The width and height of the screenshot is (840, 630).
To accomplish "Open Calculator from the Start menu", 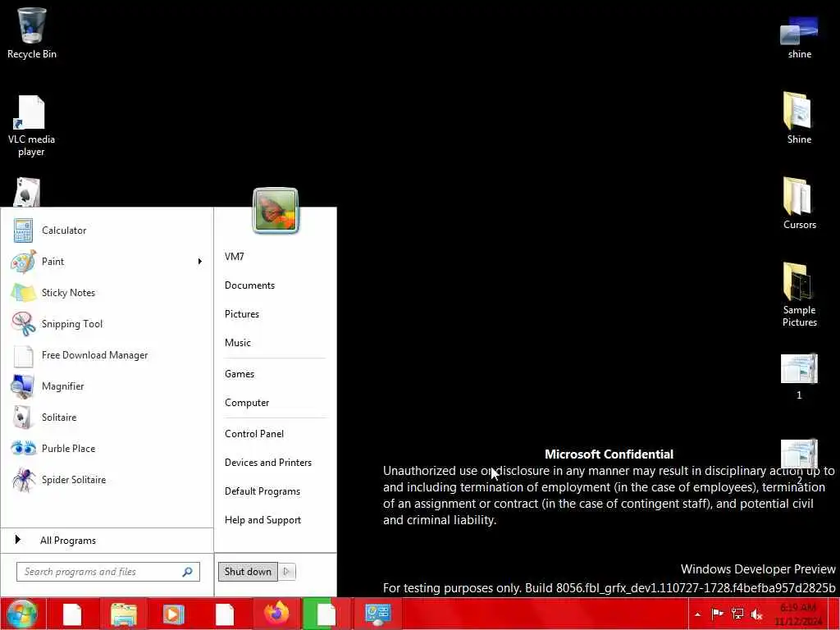I will pyautogui.click(x=107, y=231).
